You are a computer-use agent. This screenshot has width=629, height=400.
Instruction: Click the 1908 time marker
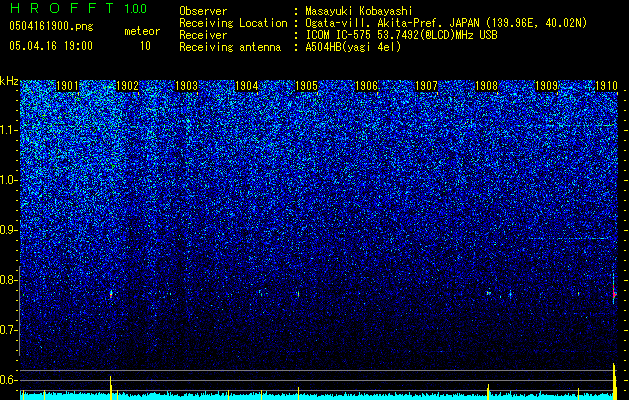tap(486, 86)
